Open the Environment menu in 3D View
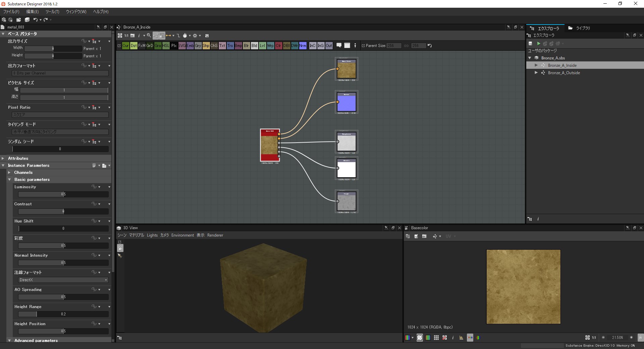This screenshot has width=644, height=349. 182,235
